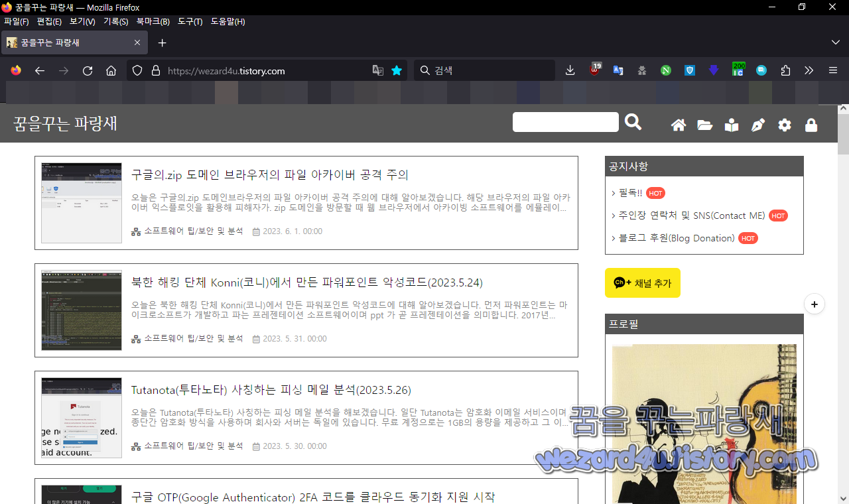The height and width of the screenshot is (504, 849).
Task: Toggle tracking protection shield in address bar
Action: [x=137, y=70]
